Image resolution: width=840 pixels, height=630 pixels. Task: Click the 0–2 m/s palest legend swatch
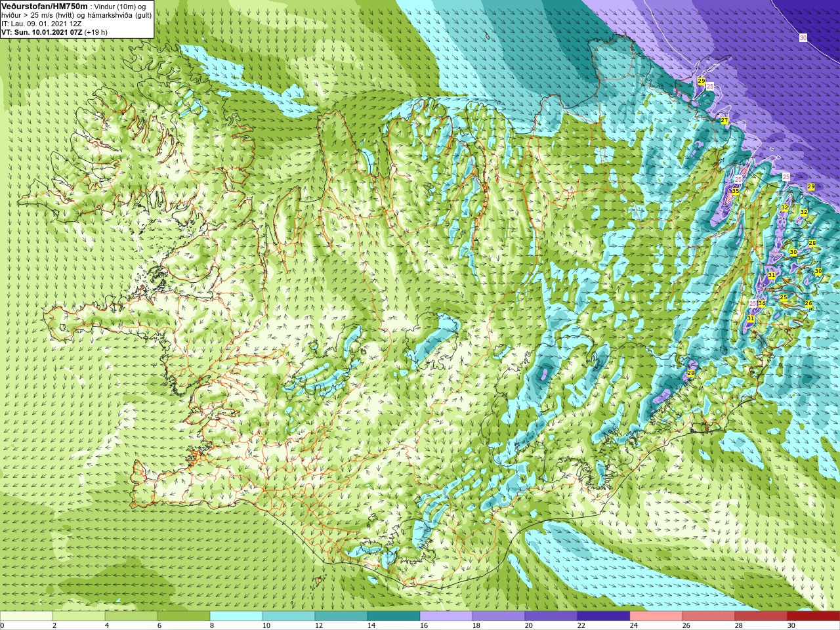point(26,616)
